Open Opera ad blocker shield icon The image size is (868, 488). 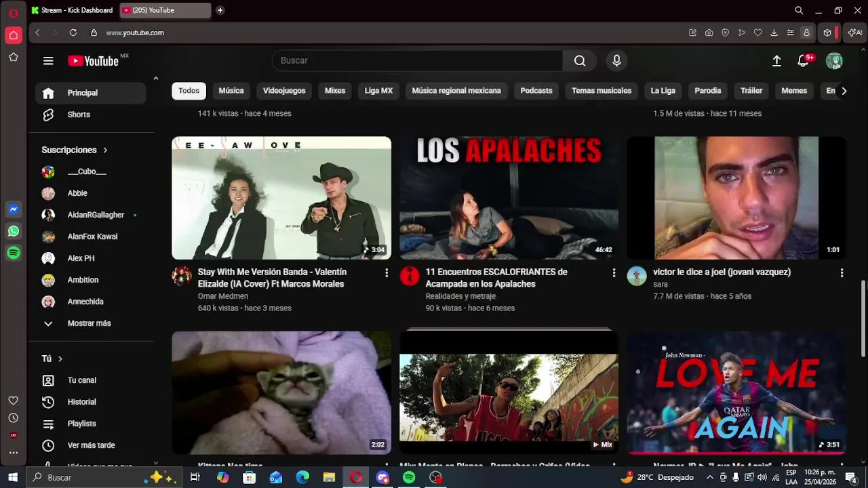coord(725,33)
